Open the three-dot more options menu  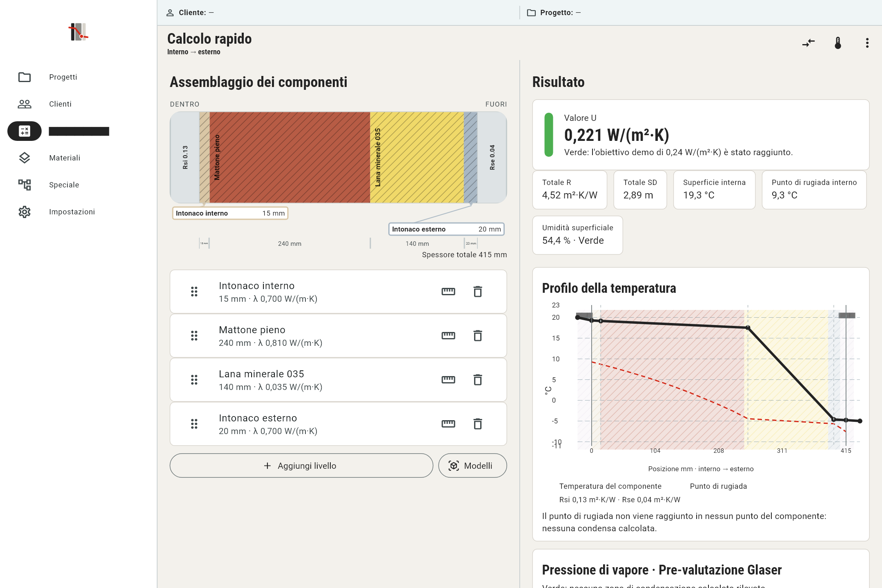867,43
